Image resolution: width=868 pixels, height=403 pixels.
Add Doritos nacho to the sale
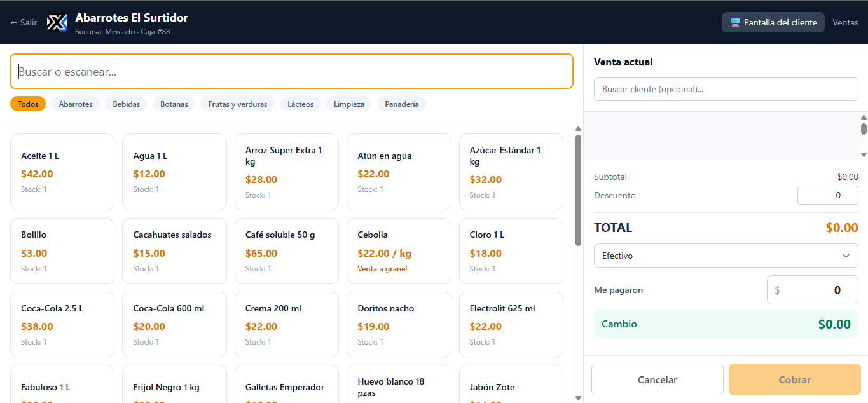(x=399, y=324)
